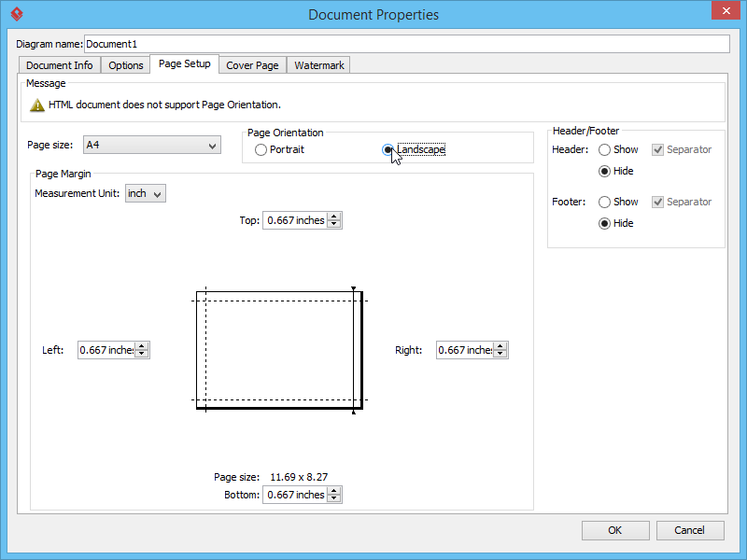
Task: Decrease the Left margin with down arrow
Action: tap(142, 355)
